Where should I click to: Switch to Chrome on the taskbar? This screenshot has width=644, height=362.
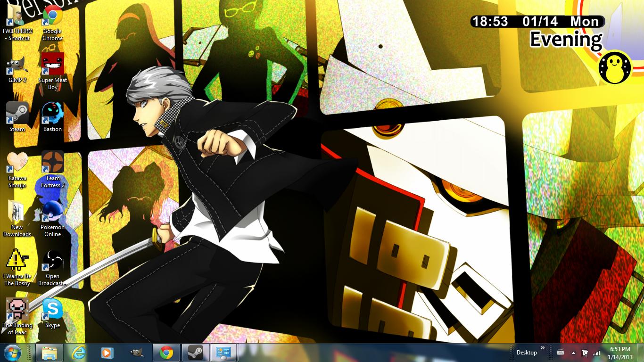[x=166, y=353]
